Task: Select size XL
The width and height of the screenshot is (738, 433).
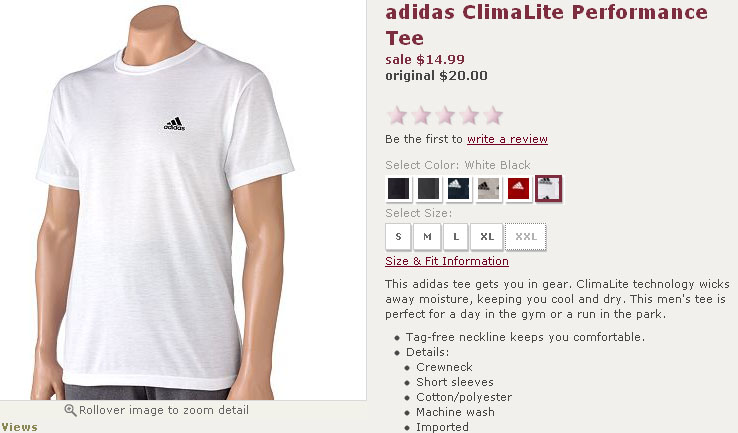Action: coord(487,237)
